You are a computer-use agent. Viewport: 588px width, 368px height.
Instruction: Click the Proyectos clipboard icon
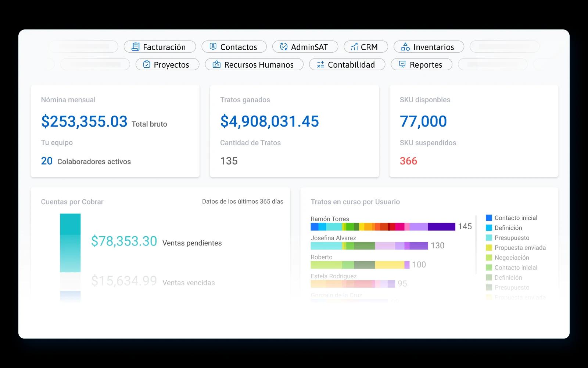click(147, 64)
